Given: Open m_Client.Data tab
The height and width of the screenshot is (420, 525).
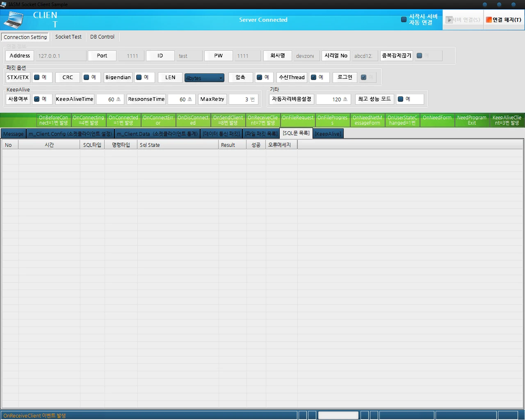Looking at the screenshot, I should [157, 134].
